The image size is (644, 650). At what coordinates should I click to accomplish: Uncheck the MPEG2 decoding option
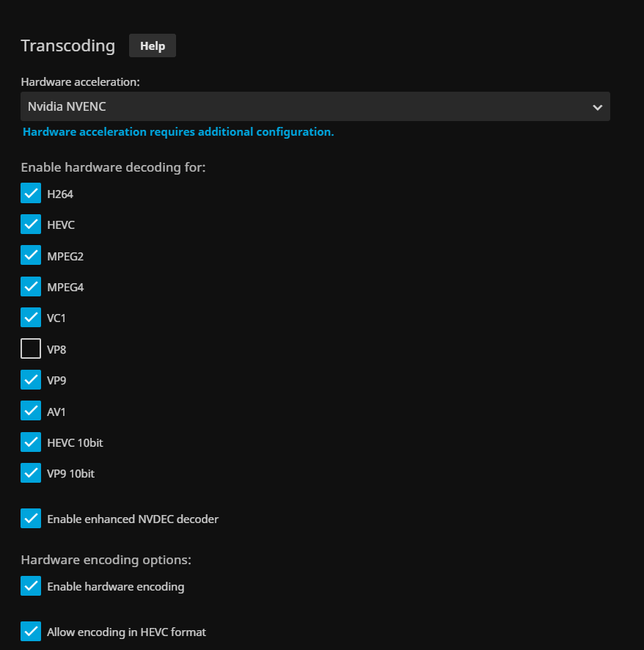pos(31,256)
